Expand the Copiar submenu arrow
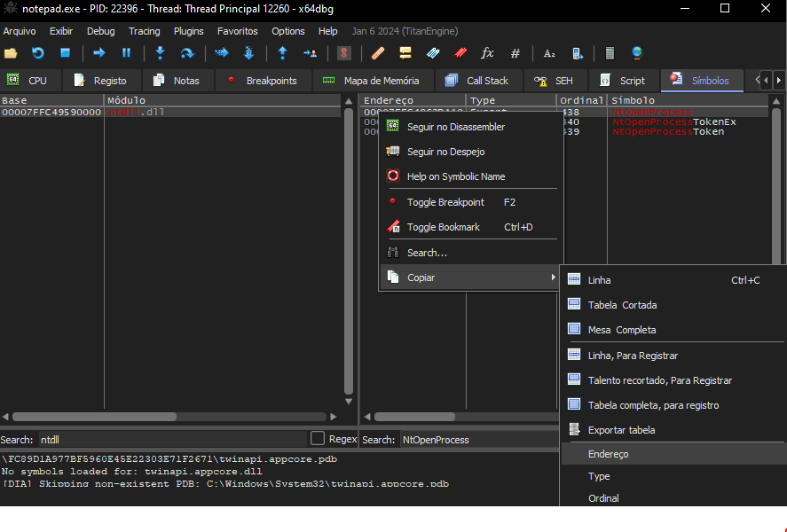The height and width of the screenshot is (532, 787). coord(553,278)
